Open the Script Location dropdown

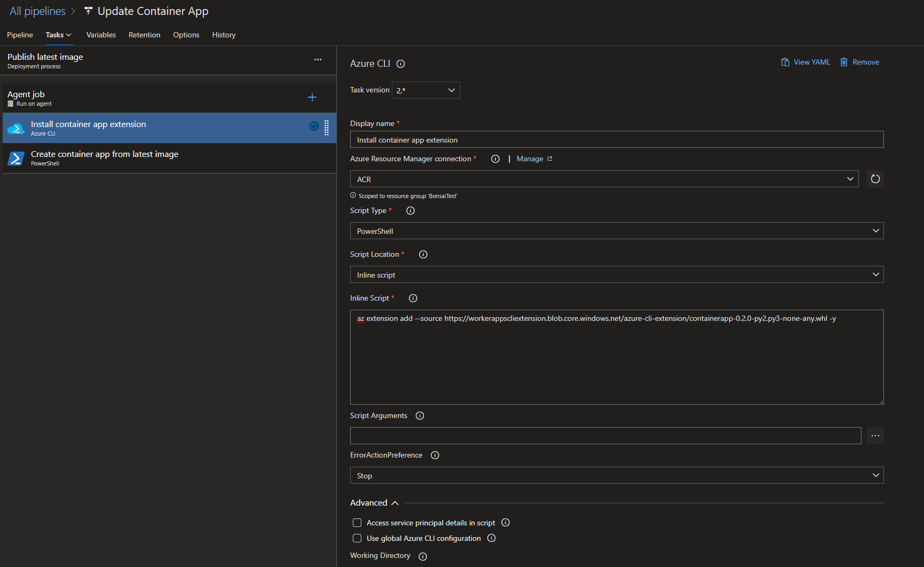617,274
